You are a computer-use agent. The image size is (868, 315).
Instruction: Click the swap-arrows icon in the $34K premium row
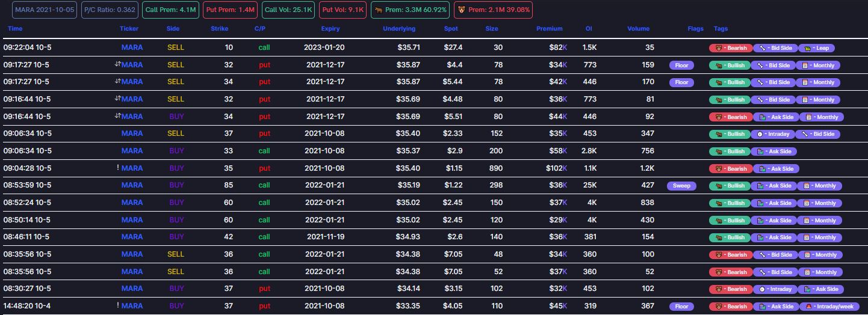(x=117, y=64)
